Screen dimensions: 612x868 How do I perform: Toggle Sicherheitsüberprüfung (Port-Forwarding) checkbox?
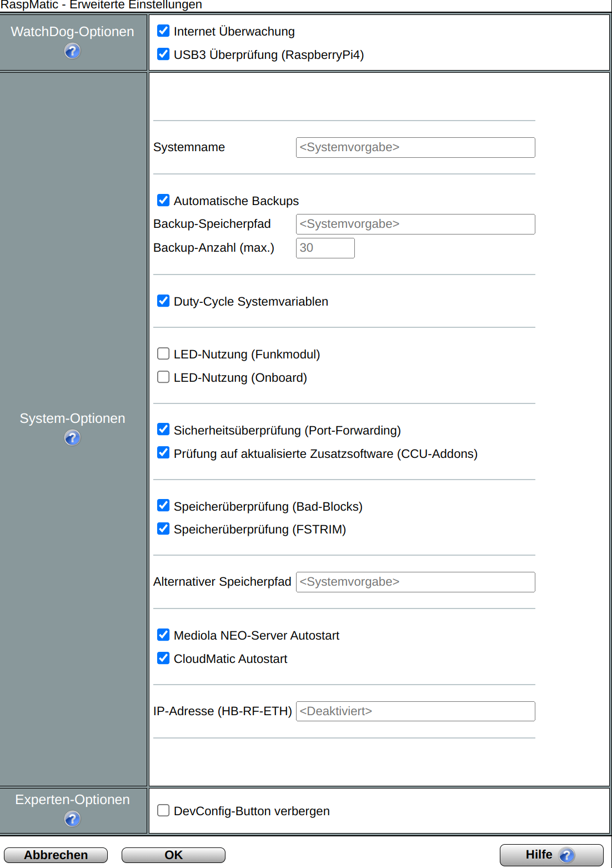coord(163,429)
